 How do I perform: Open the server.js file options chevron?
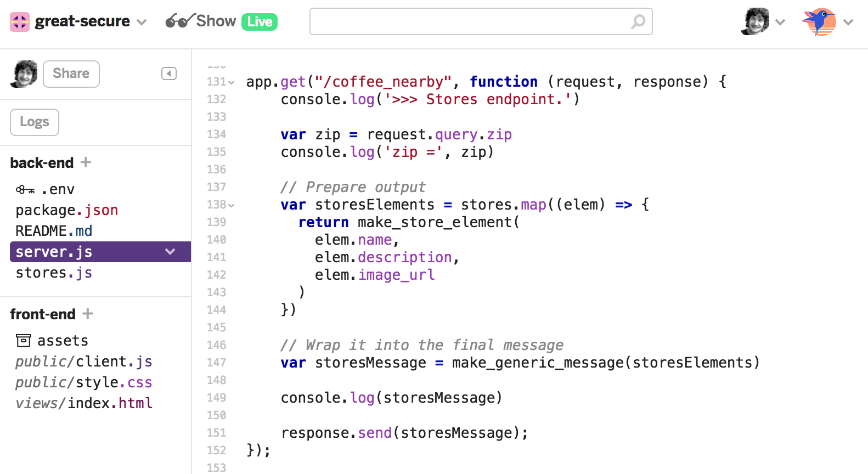coord(170,252)
